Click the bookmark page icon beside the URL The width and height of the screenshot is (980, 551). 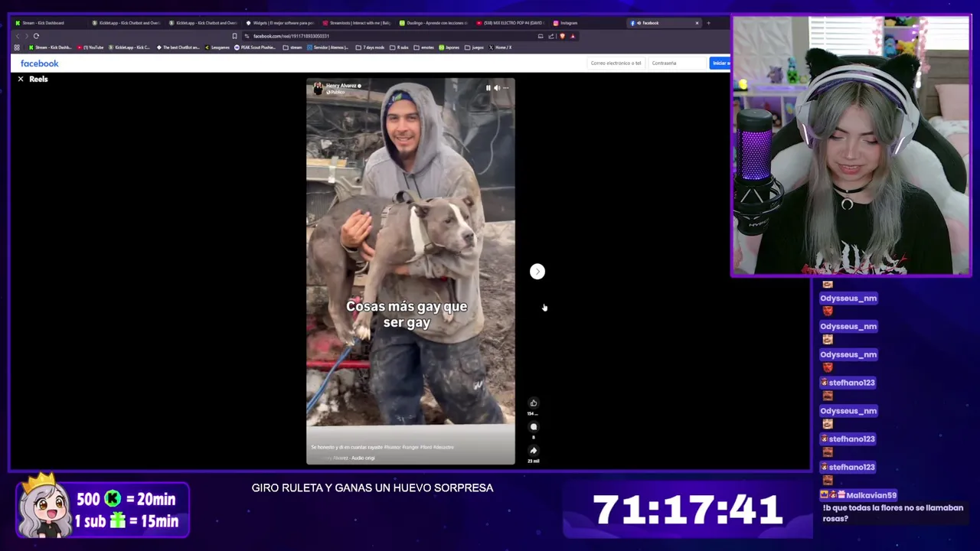tap(234, 36)
